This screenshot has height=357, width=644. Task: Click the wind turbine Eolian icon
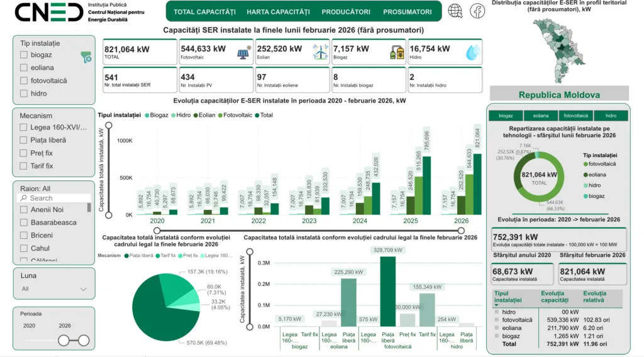(320, 53)
